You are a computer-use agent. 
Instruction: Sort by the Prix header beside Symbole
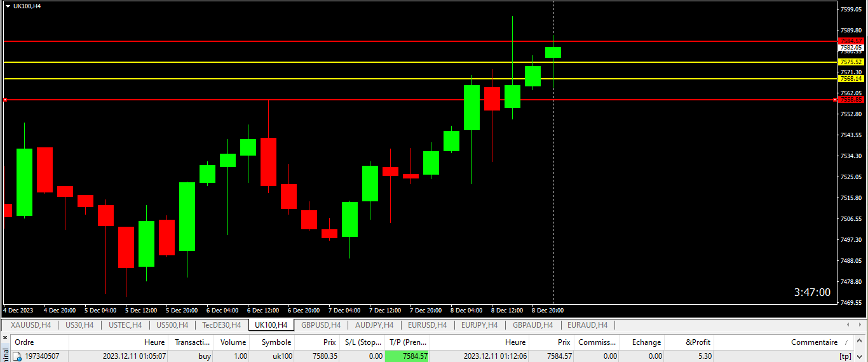tap(317, 342)
